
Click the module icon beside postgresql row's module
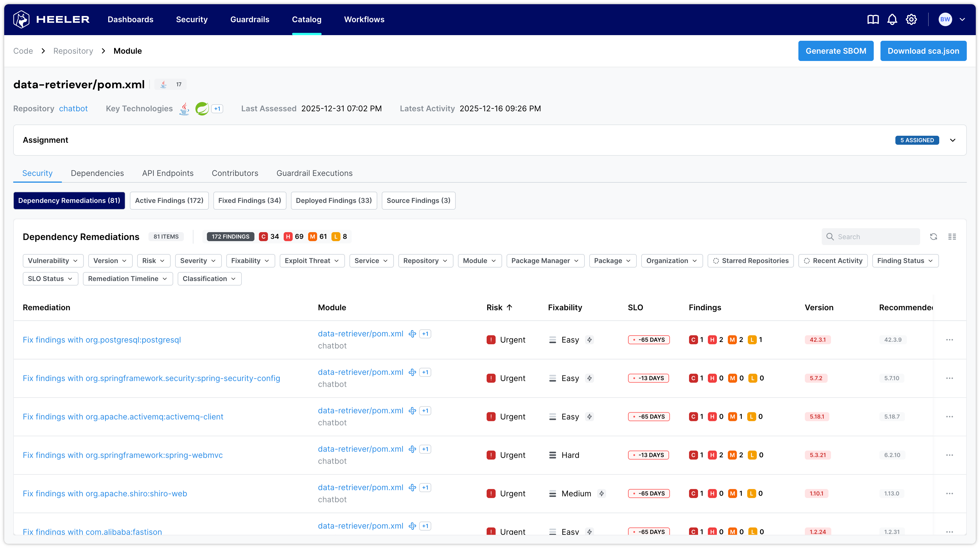pyautogui.click(x=412, y=334)
